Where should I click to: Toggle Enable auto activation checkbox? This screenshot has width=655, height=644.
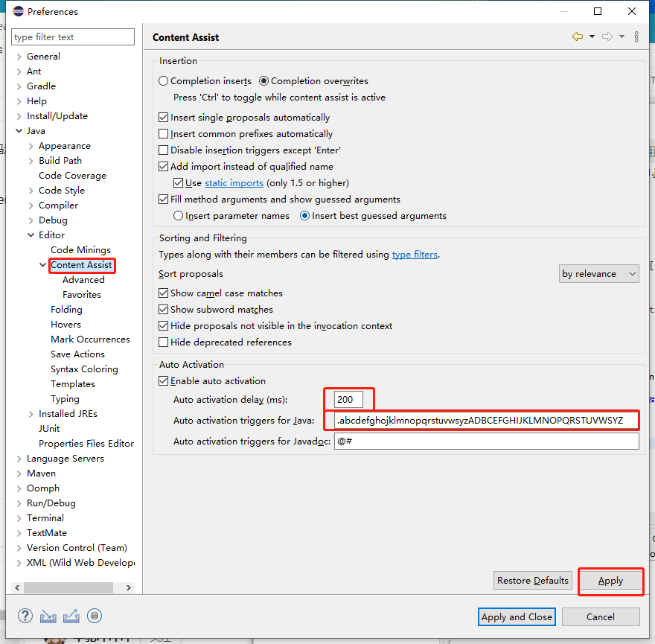pos(163,380)
